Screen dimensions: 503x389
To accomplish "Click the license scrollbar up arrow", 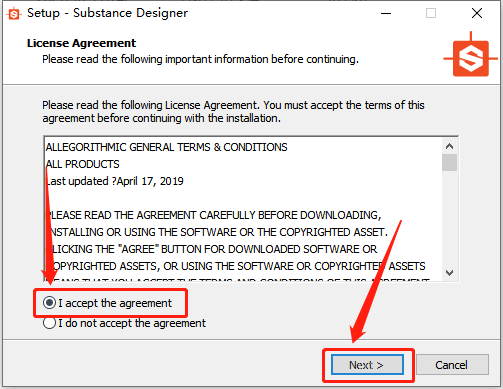I will point(449,146).
